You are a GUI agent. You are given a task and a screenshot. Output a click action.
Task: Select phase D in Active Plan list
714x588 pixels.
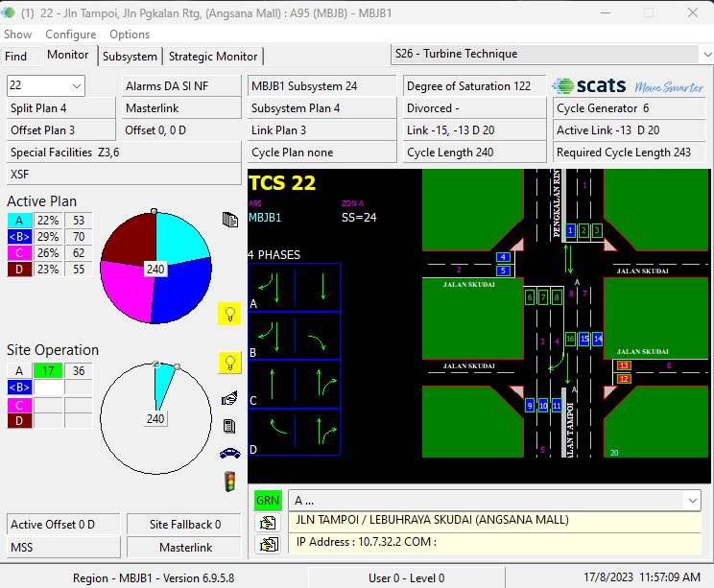point(19,269)
